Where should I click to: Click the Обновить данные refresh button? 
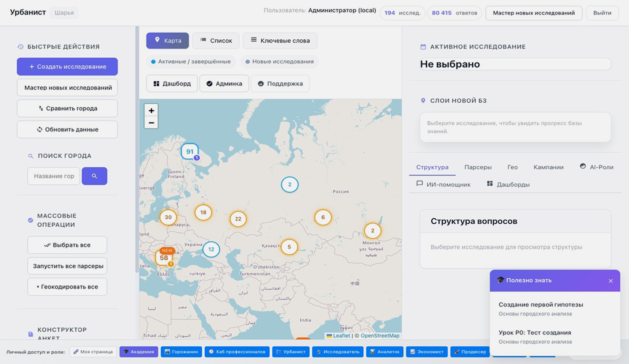click(x=67, y=129)
